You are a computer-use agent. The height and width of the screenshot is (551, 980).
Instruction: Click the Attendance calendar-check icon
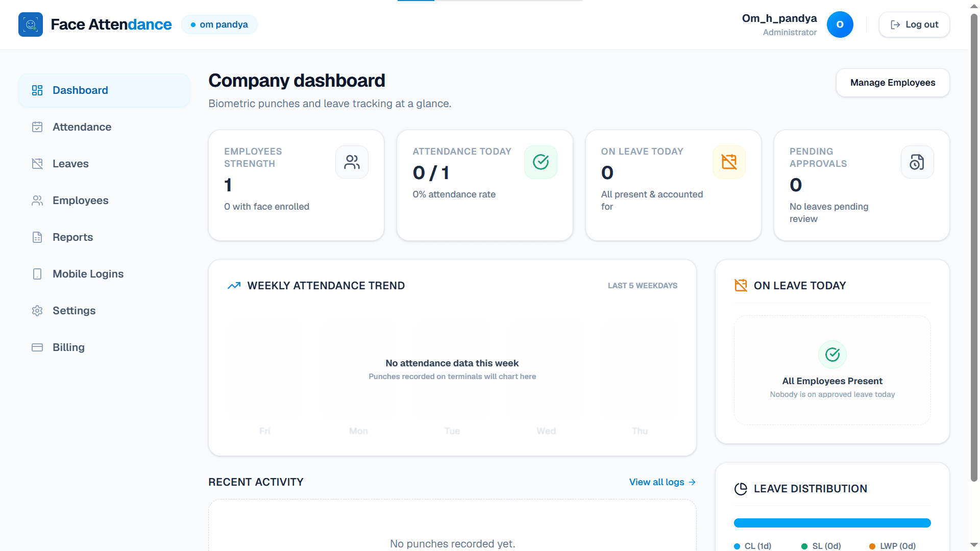tap(37, 127)
